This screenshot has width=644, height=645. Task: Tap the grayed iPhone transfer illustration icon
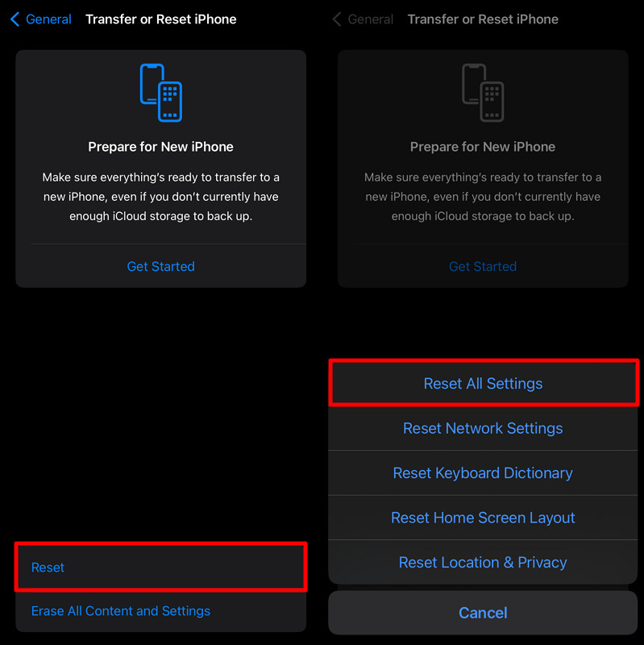pos(483,93)
